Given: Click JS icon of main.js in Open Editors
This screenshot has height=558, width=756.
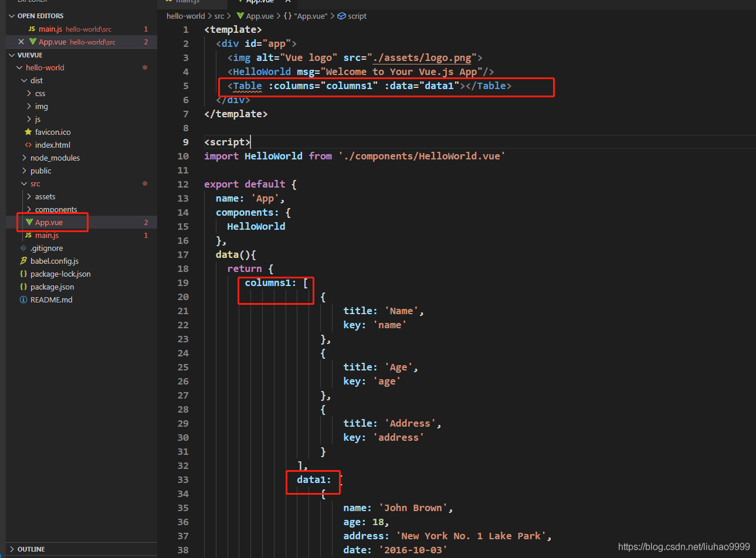Looking at the screenshot, I should pyautogui.click(x=32, y=29).
